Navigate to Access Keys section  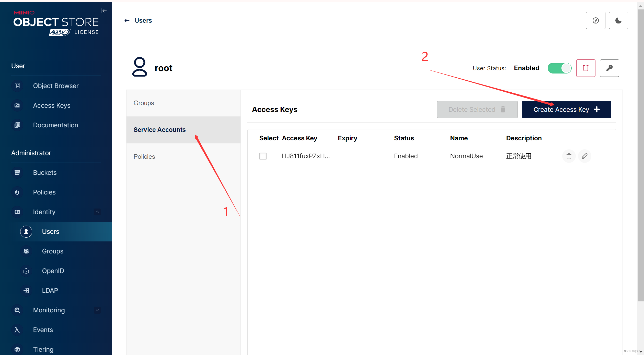pos(52,105)
